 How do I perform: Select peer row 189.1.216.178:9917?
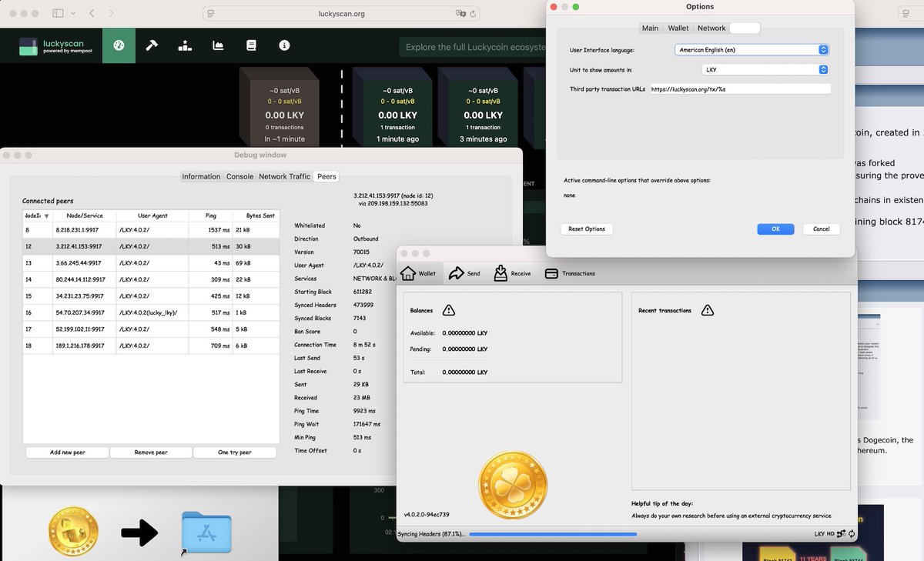[x=151, y=346]
